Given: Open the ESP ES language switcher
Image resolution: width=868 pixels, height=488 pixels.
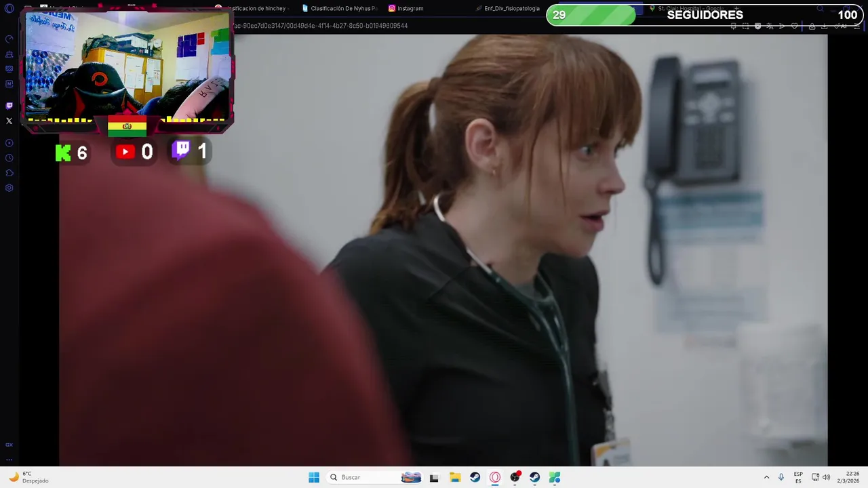Looking at the screenshot, I should 798,477.
